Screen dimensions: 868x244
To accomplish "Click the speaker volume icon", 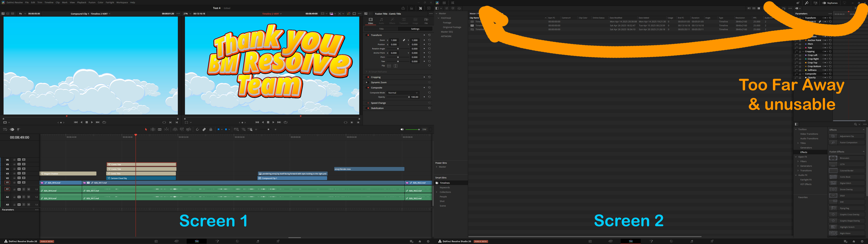I will point(402,129).
